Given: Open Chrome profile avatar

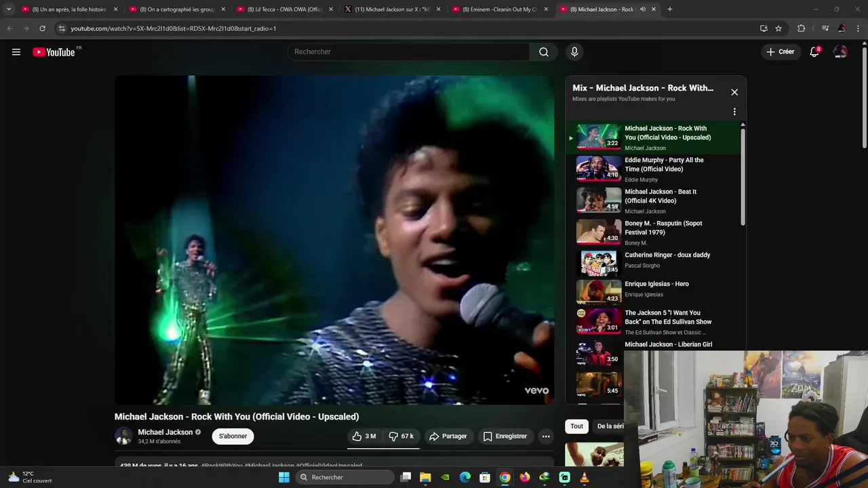Looking at the screenshot, I should [x=842, y=28].
